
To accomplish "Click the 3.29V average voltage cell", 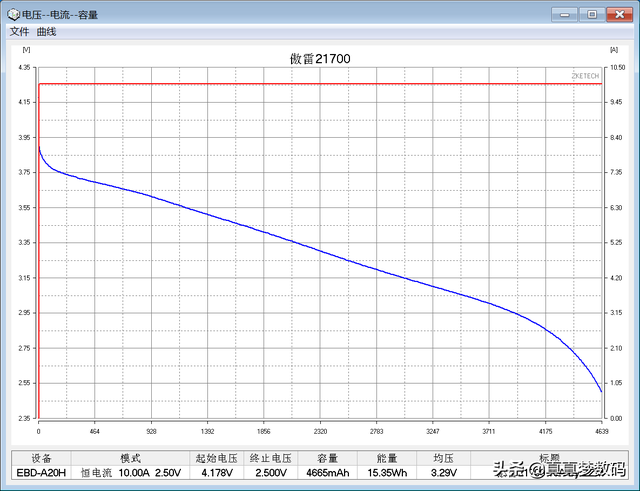I will coord(443,473).
